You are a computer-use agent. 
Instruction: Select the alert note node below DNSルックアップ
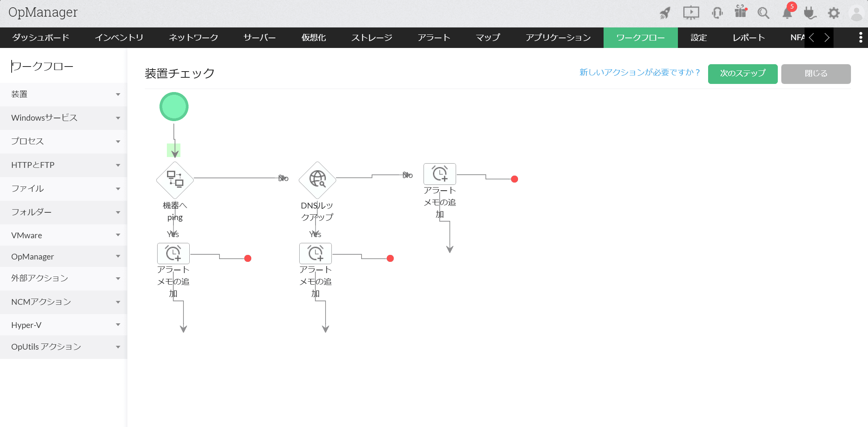(x=316, y=253)
